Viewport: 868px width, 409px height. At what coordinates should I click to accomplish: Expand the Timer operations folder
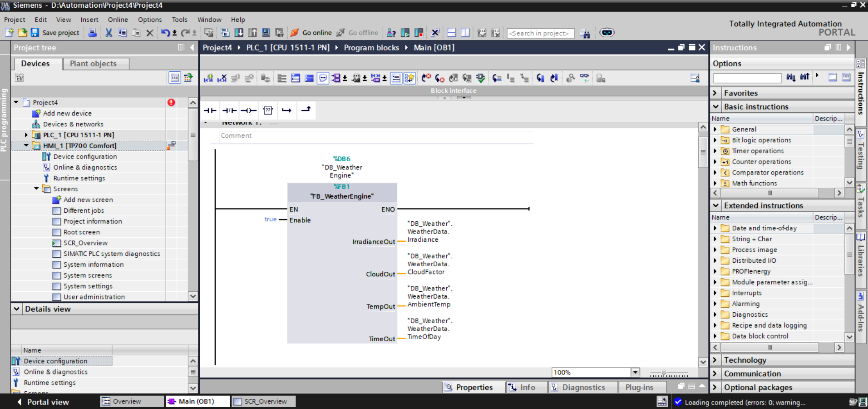click(x=715, y=151)
